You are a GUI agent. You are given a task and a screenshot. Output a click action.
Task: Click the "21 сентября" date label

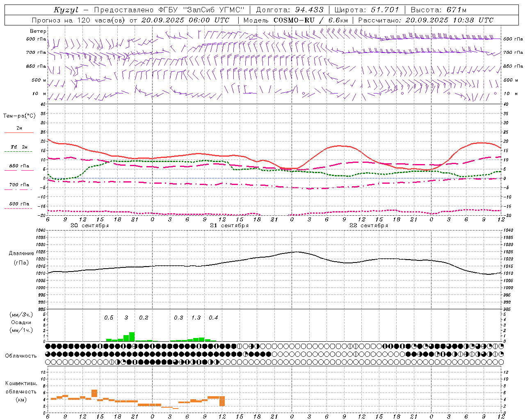click(229, 226)
